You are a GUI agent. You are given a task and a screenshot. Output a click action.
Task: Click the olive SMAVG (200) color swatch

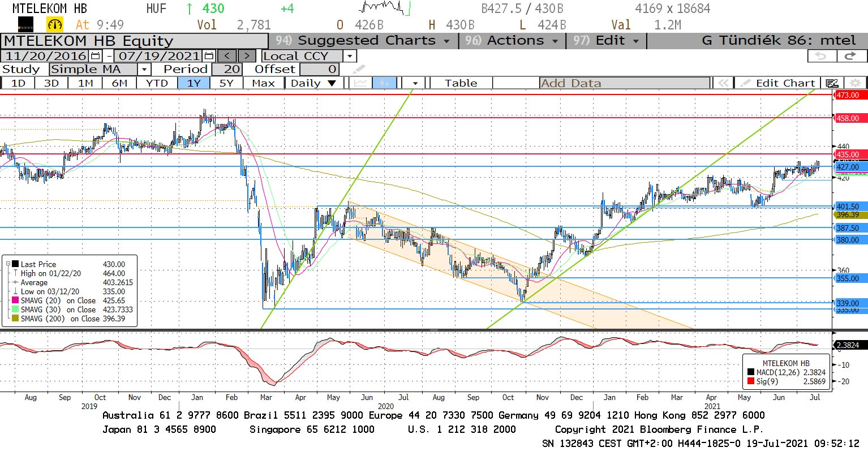pos(15,319)
